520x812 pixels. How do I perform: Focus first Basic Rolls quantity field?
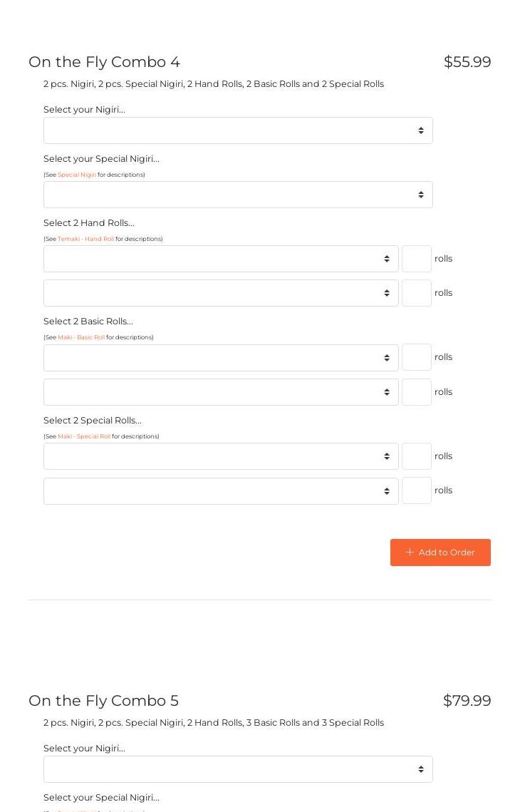(x=417, y=358)
